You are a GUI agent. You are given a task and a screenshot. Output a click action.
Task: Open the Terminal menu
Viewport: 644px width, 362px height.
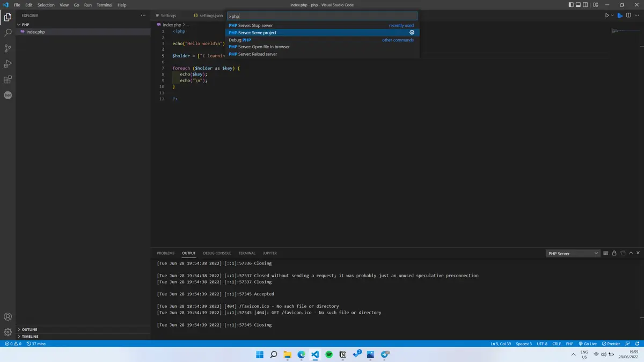pos(105,5)
